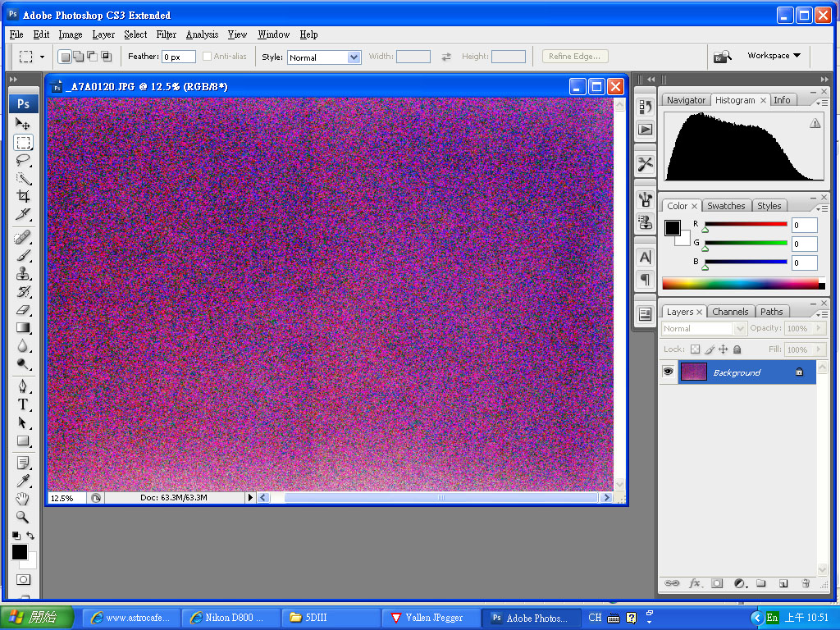Screen dimensions: 840x630
Task: Select the Hand tool
Action: [23, 499]
